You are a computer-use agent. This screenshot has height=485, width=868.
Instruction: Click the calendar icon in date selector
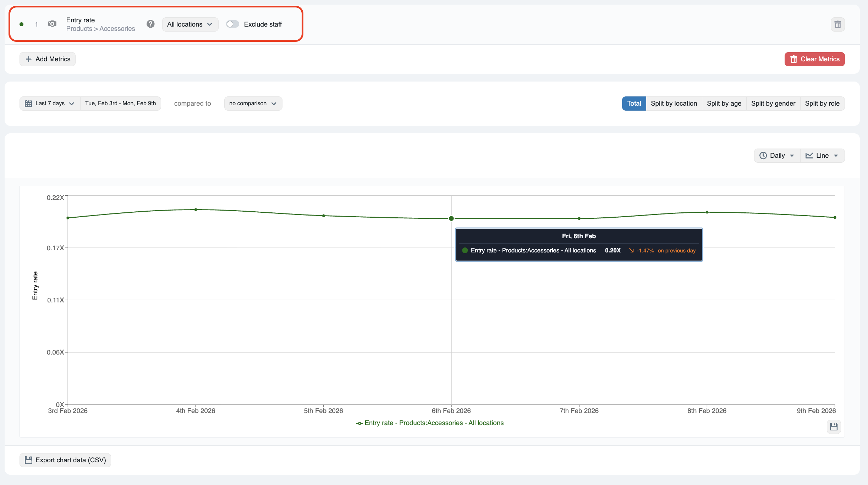click(28, 104)
